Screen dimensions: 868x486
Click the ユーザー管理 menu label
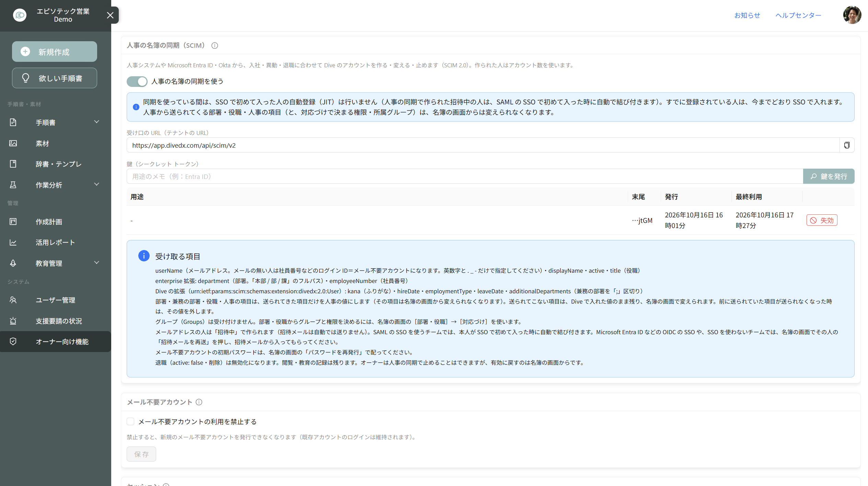point(55,300)
